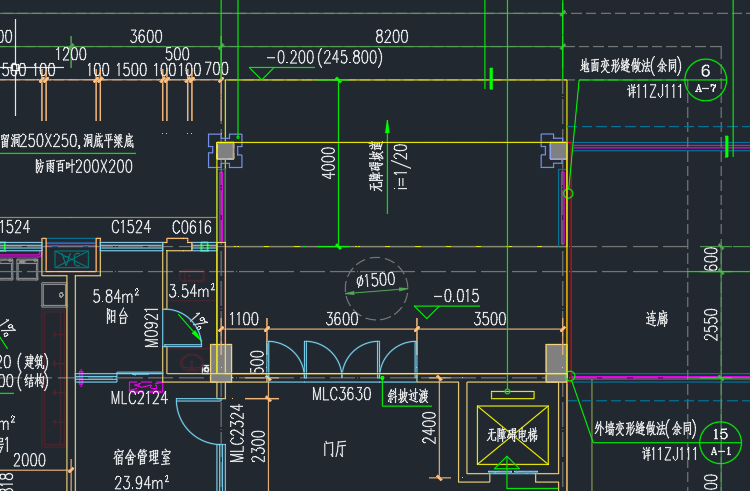Click the 宿舍管理室 room label

tap(142, 458)
